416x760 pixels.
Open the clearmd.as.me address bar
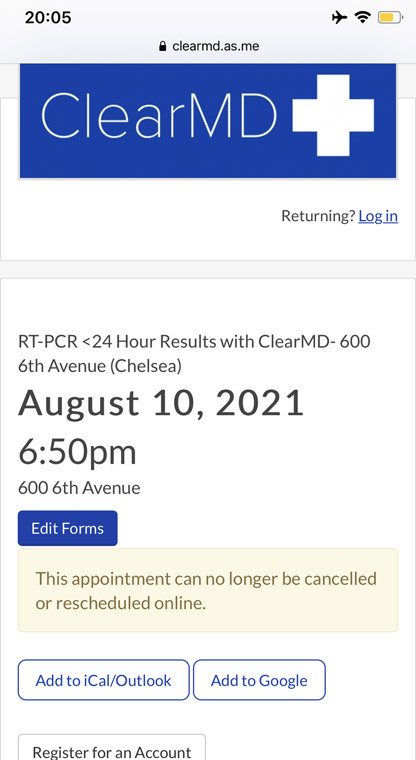coord(208,47)
